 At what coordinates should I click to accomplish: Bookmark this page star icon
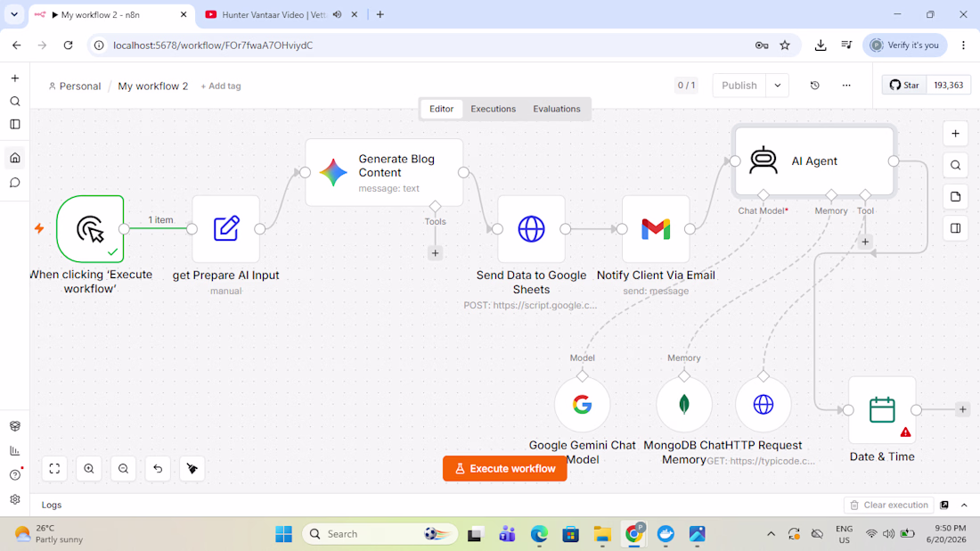coord(785,45)
